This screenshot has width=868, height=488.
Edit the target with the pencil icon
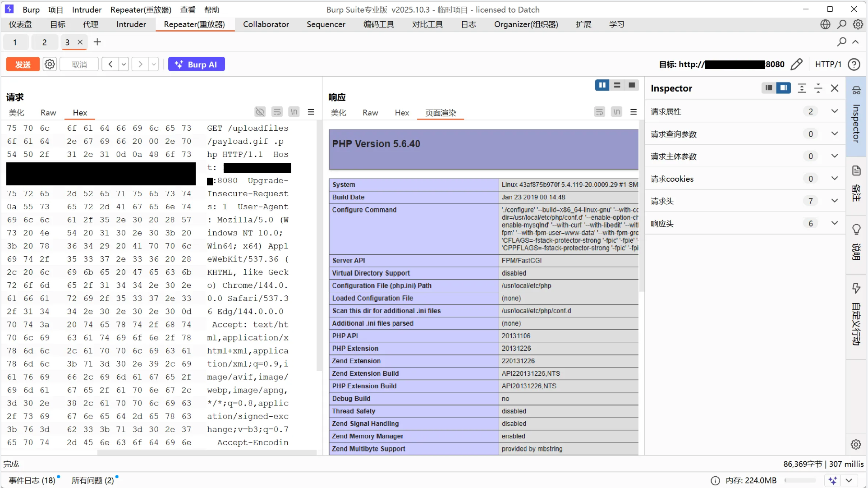click(797, 64)
